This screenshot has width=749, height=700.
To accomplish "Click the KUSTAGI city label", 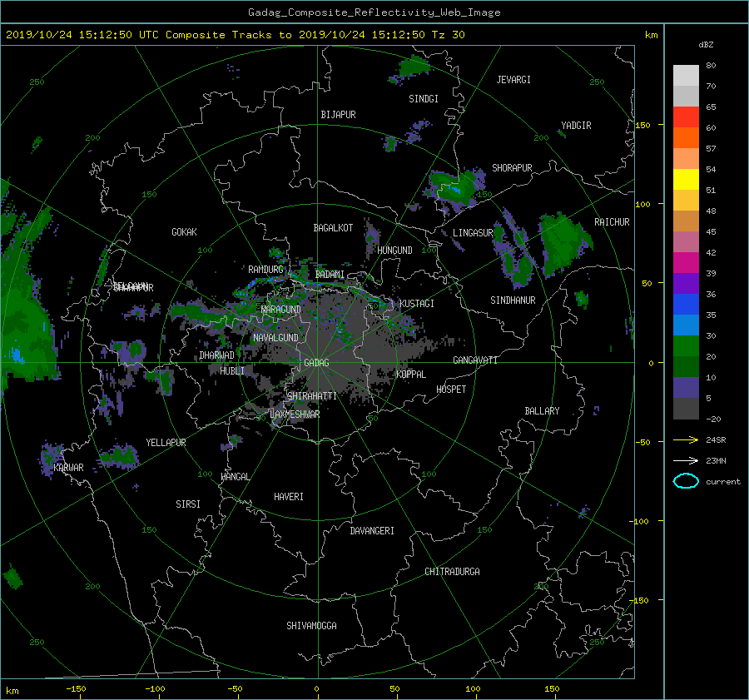I will pos(417,304).
